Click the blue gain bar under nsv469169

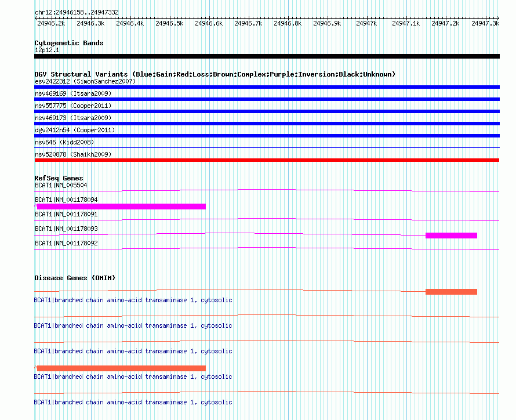pyautogui.click(x=267, y=99)
